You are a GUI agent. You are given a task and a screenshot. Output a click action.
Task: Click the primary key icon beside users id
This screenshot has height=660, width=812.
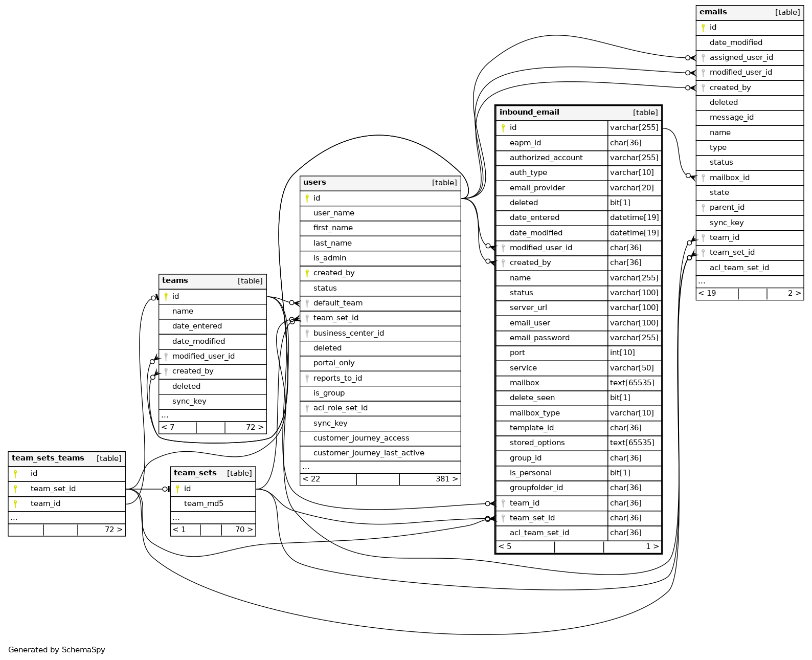307,199
